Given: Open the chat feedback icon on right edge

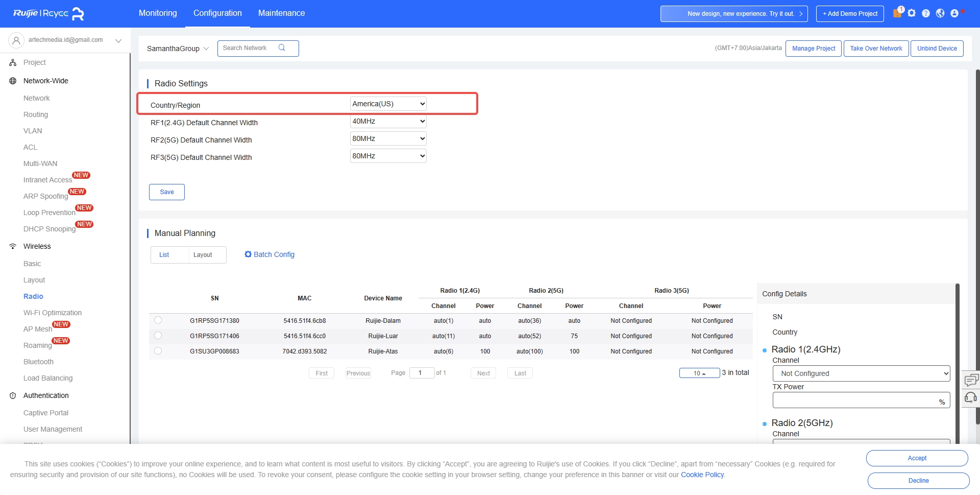Looking at the screenshot, I should click(x=971, y=380).
